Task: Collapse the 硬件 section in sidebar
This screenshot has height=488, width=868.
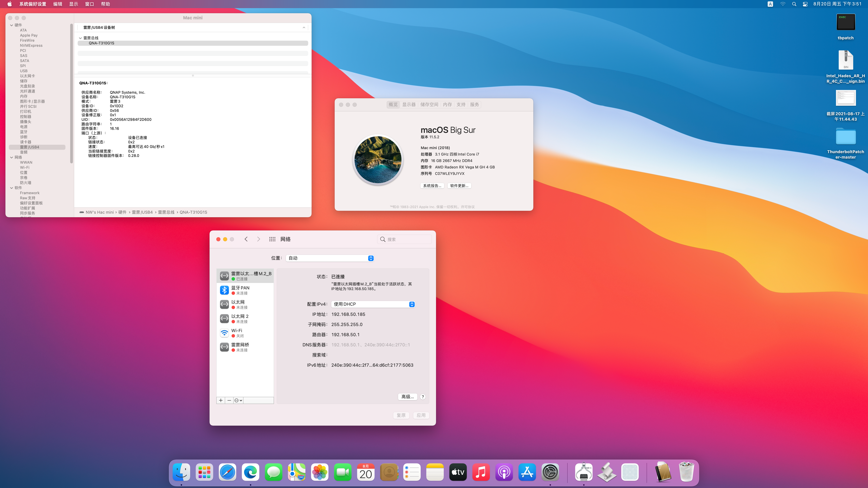Action: [12, 25]
